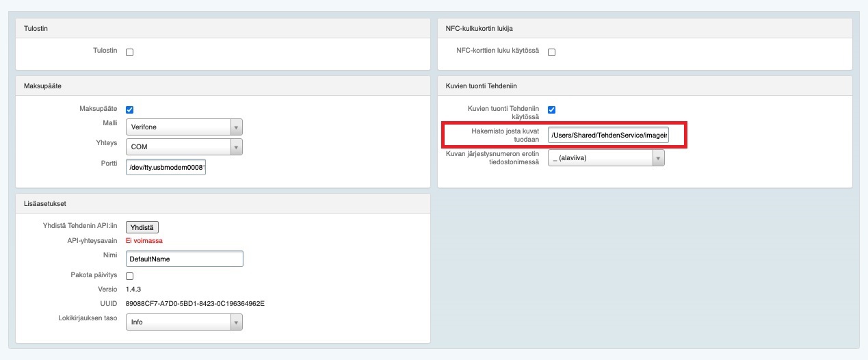Click the Nimi field containing DefaultName
Viewport: 868px width, 360px height.
(185, 259)
